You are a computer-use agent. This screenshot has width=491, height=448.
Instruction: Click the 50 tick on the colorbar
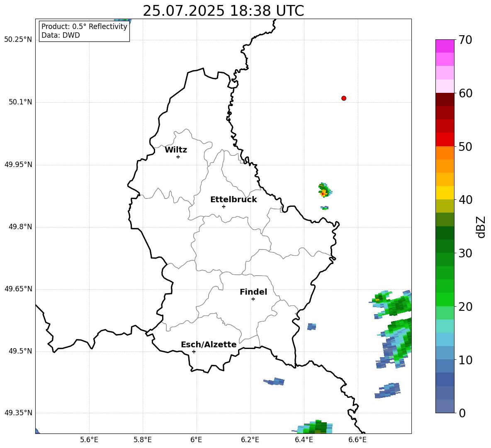tap(465, 146)
